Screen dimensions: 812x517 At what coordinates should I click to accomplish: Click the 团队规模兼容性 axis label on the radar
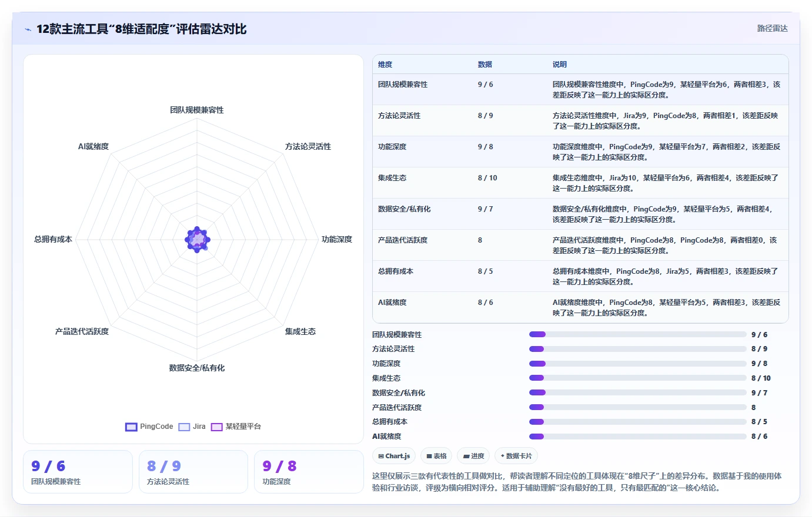tap(197, 110)
